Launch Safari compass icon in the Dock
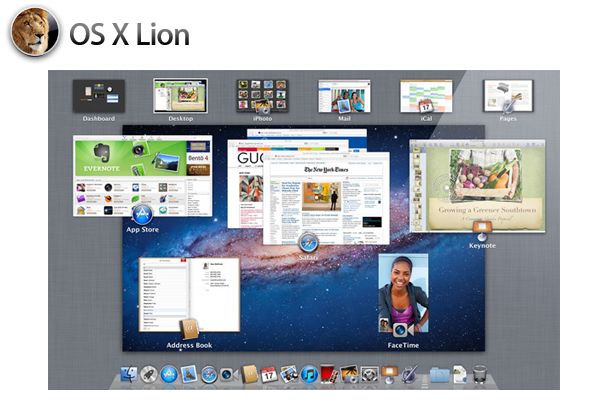The width and height of the screenshot is (606, 404). pyautogui.click(x=209, y=375)
